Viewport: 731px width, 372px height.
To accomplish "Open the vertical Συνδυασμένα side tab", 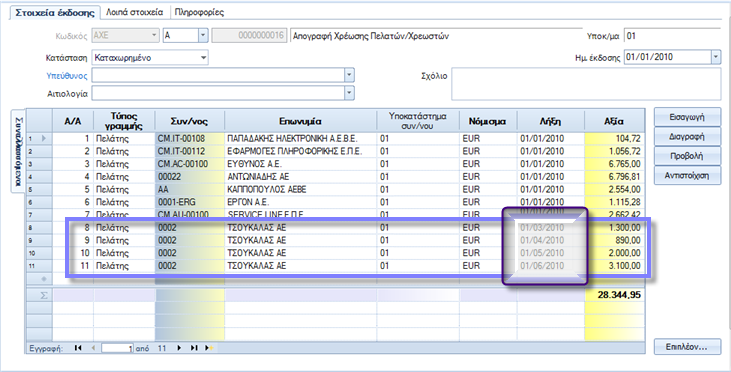I will (18, 151).
